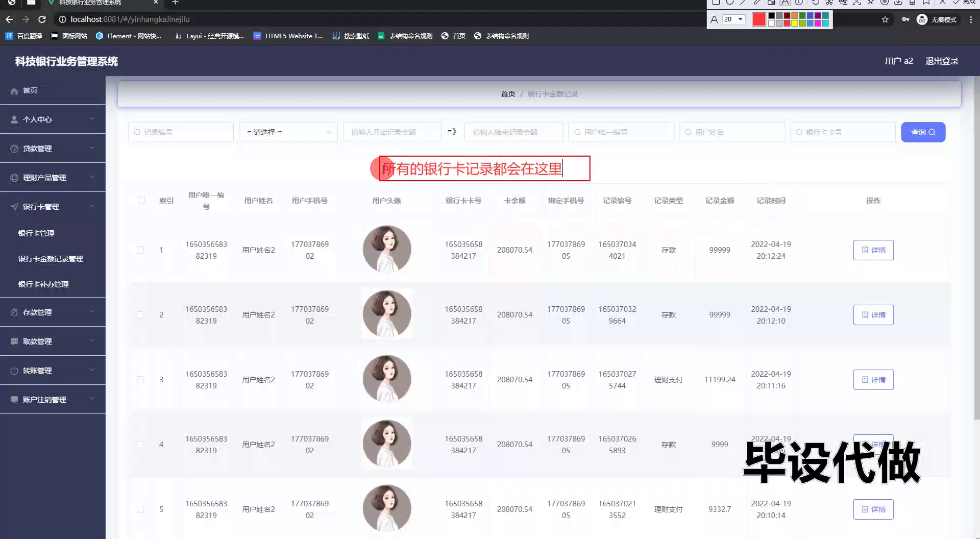Click the 个人中心 user icon in sidebar
This screenshot has height=539, width=980.
pyautogui.click(x=14, y=119)
